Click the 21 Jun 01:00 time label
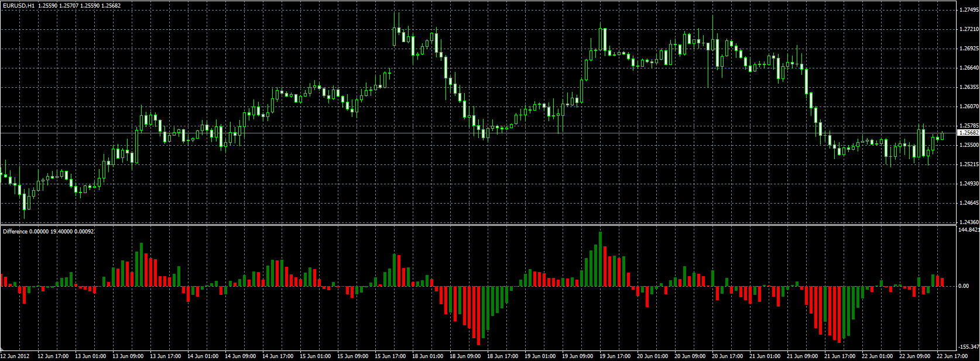The image size is (980, 361). pos(765,356)
